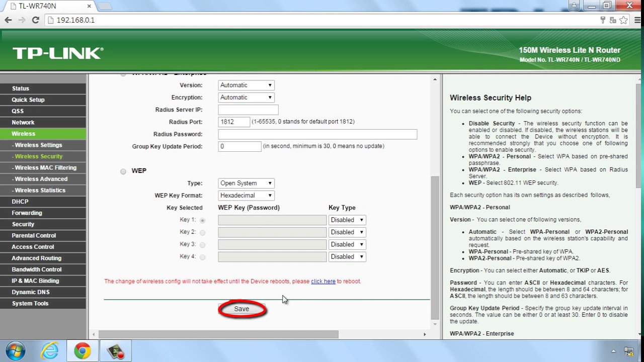The height and width of the screenshot is (362, 644).
Task: Open Key 4 Key Type dropdown
Action: tap(347, 256)
